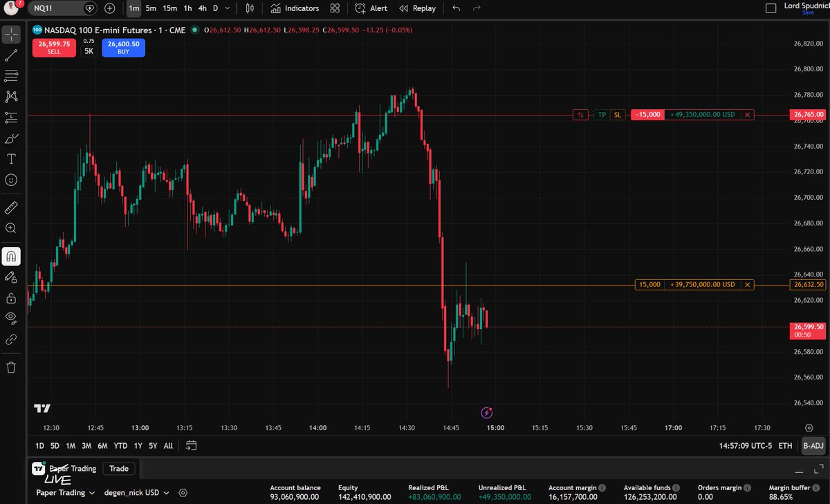This screenshot has width=830, height=504.
Task: Open the emoji icons tool
Action: coord(11,180)
